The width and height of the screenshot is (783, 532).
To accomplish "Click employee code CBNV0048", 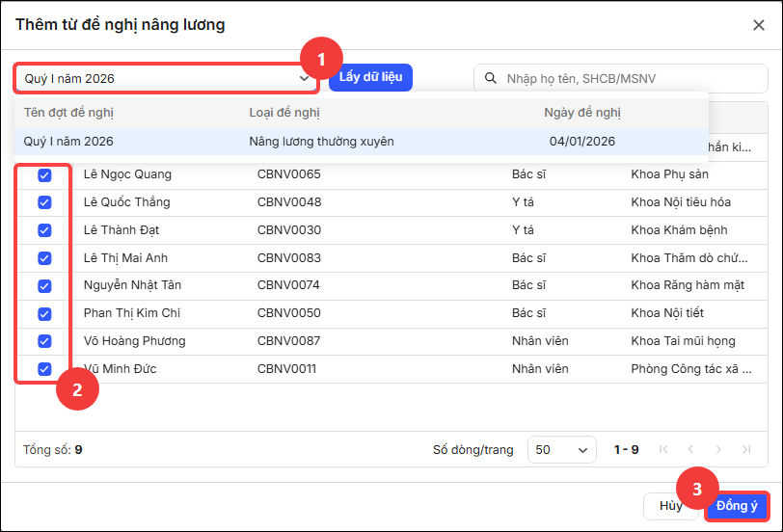I will click(289, 202).
